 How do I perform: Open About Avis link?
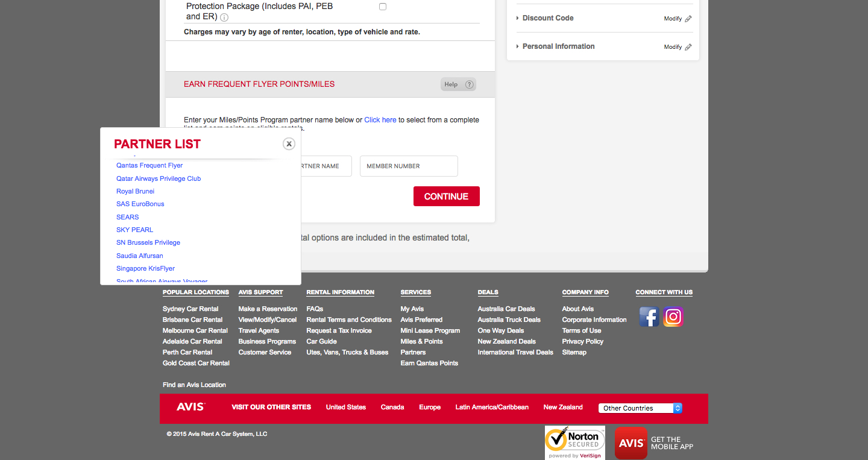[x=578, y=309]
